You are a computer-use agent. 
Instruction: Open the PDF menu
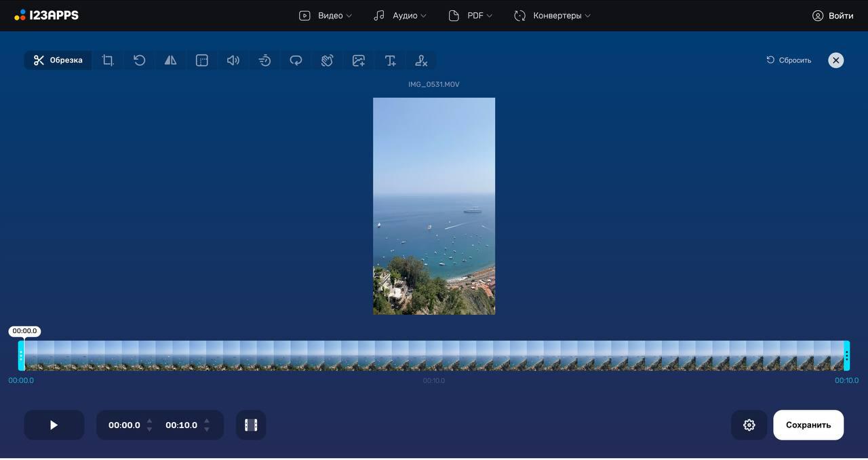point(471,16)
